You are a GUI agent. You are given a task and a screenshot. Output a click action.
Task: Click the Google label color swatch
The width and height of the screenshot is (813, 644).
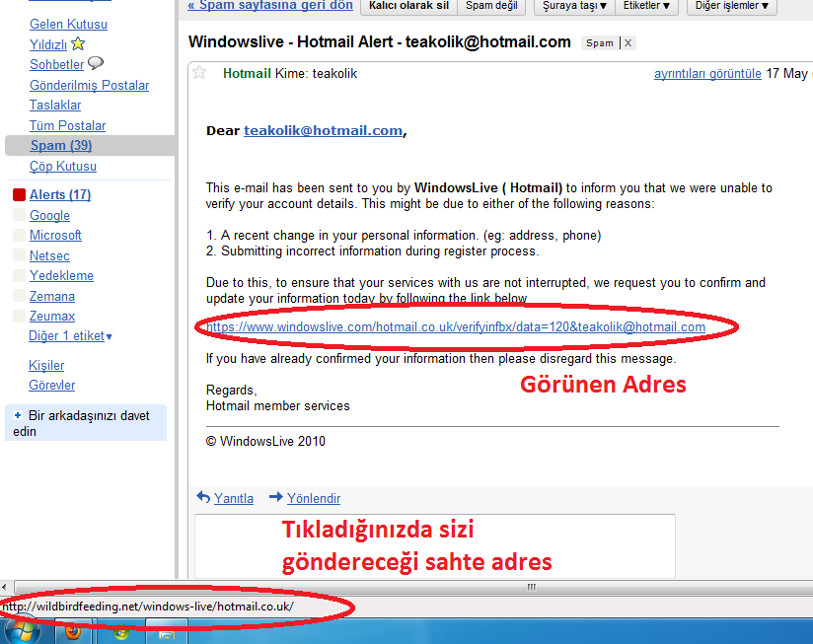(x=19, y=214)
